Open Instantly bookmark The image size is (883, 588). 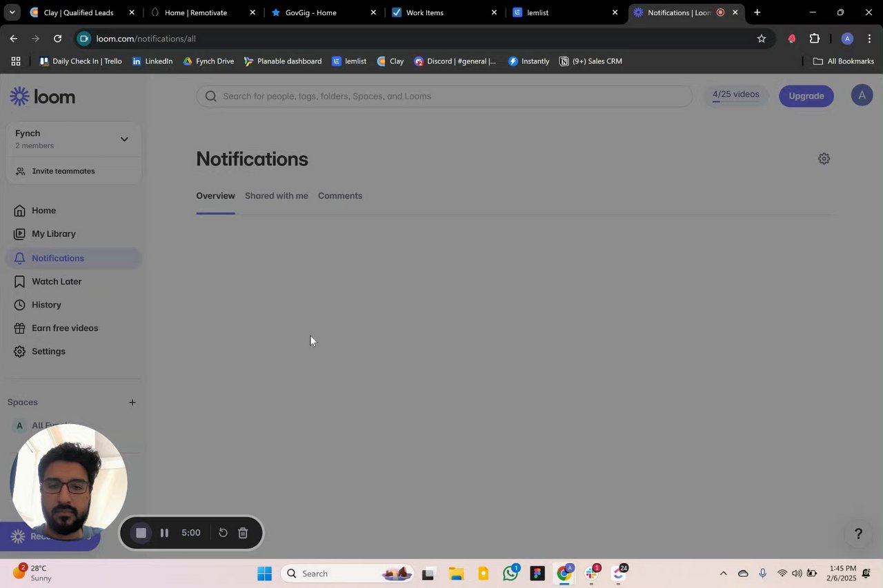tap(529, 61)
